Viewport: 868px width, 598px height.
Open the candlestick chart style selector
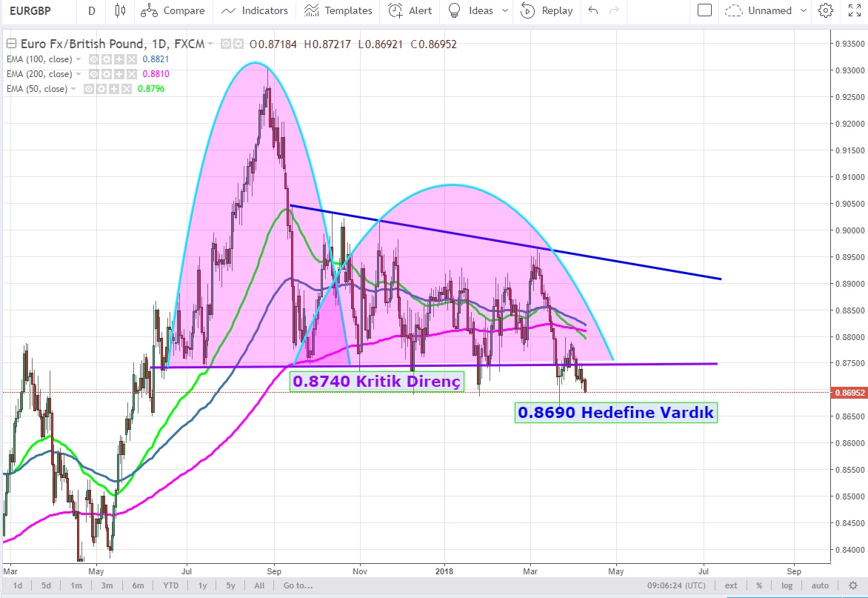tap(121, 10)
